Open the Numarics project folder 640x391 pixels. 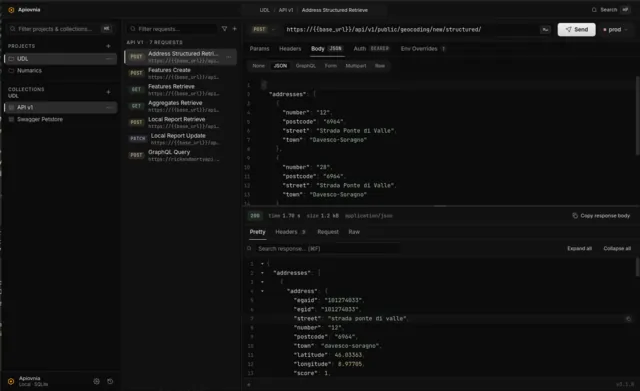60,71
